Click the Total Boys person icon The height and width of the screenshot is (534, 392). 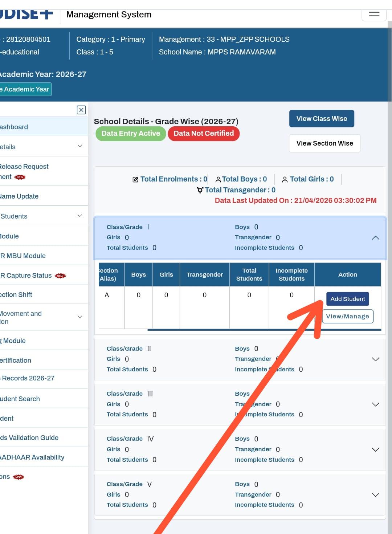[x=218, y=180]
